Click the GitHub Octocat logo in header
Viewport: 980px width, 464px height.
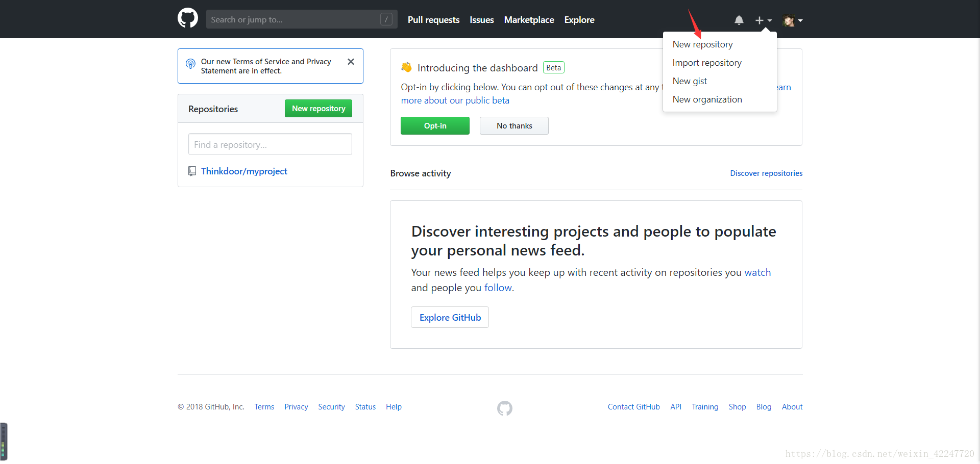188,18
